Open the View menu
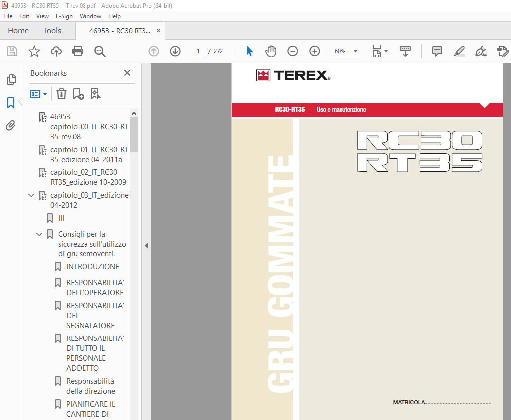The image size is (511, 420). pyautogui.click(x=42, y=16)
